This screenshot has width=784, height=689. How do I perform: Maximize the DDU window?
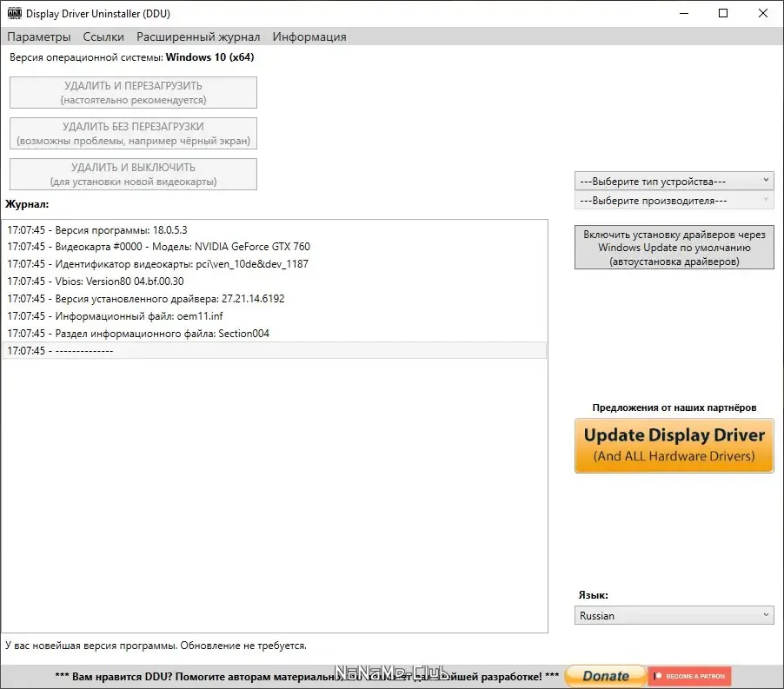point(723,14)
